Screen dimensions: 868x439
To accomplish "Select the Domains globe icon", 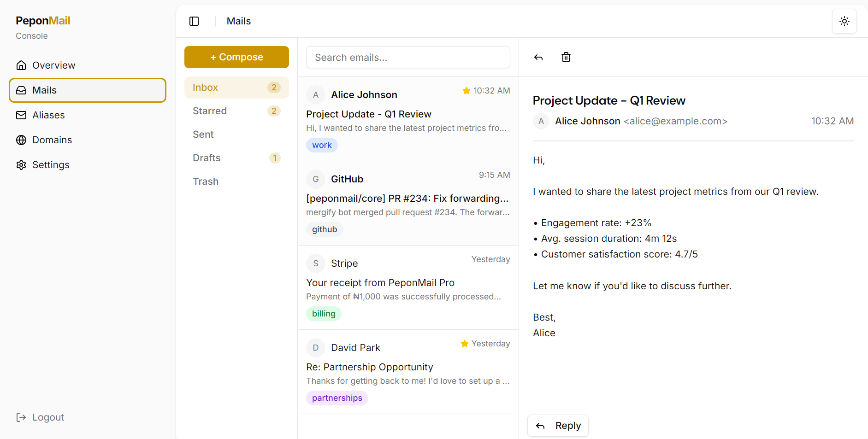I will (21, 140).
